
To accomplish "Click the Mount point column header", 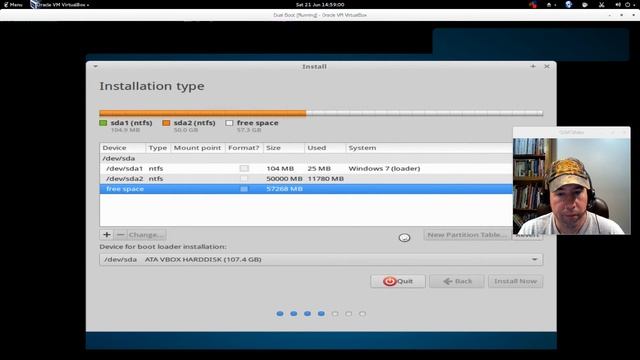I will click(x=198, y=148).
